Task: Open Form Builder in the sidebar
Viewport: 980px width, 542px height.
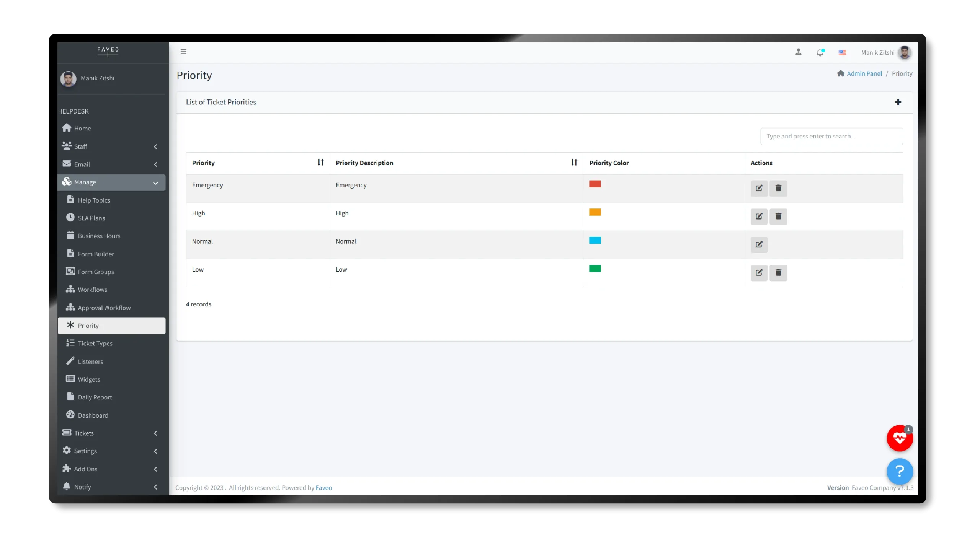Action: tap(111, 254)
